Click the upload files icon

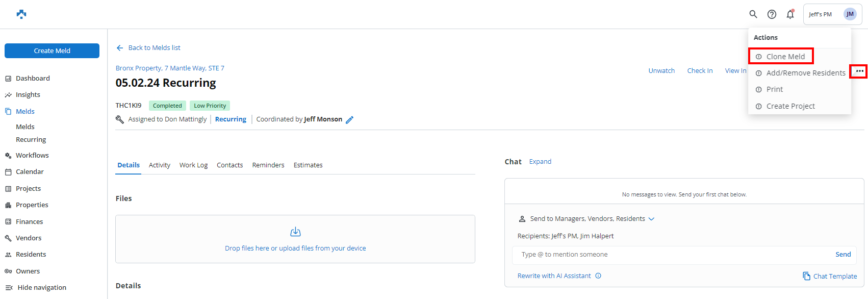pos(295,232)
